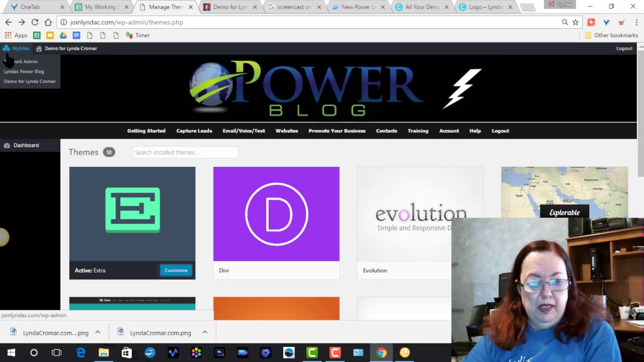
Task: Open Network Admin in MySites dropdown
Action: (x=21, y=61)
